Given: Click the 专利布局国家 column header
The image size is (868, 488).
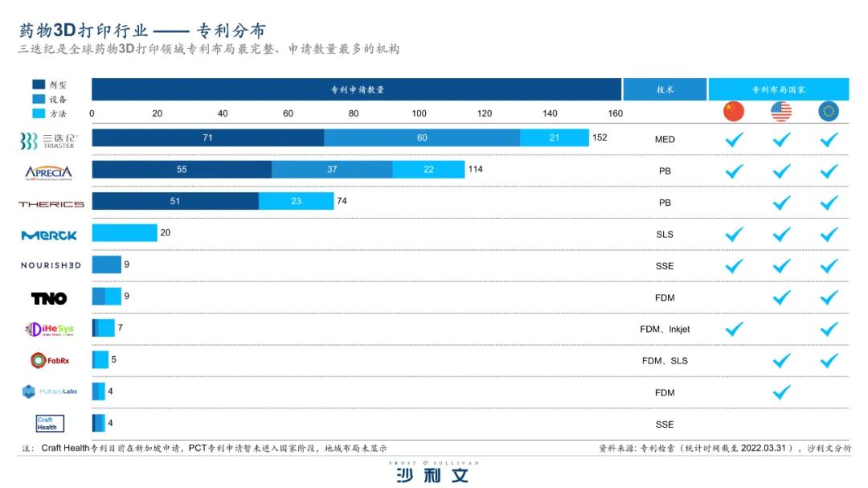Looking at the screenshot, I should click(779, 89).
